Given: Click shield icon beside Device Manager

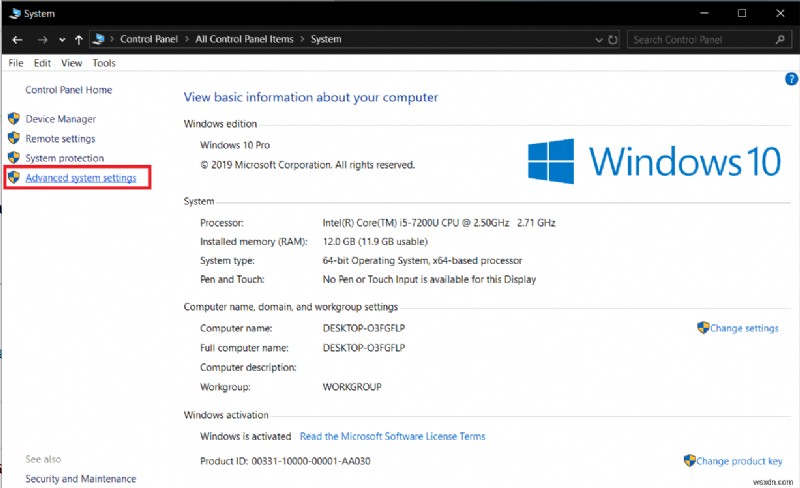Looking at the screenshot, I should [x=14, y=118].
